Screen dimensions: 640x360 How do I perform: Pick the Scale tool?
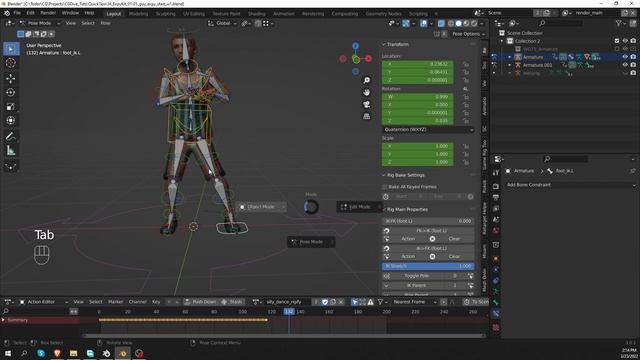tap(11, 107)
